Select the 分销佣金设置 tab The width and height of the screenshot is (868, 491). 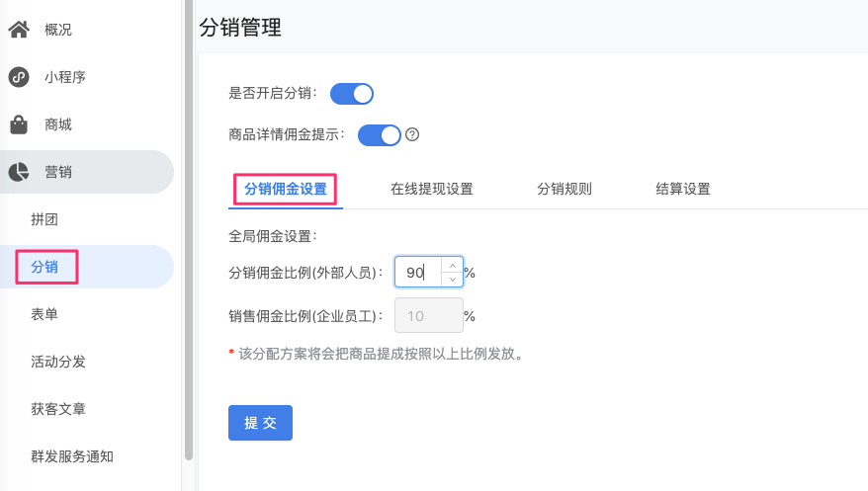(286, 189)
